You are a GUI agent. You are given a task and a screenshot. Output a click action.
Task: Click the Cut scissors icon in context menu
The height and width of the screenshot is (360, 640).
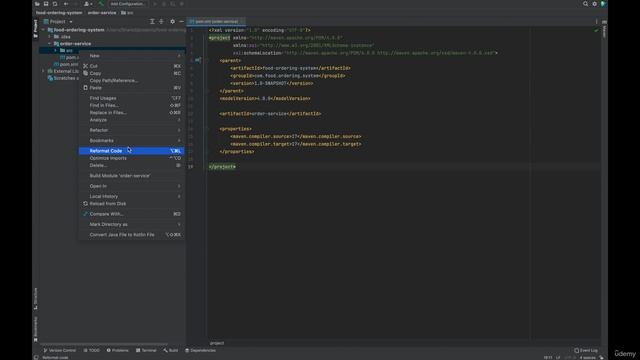coord(85,66)
